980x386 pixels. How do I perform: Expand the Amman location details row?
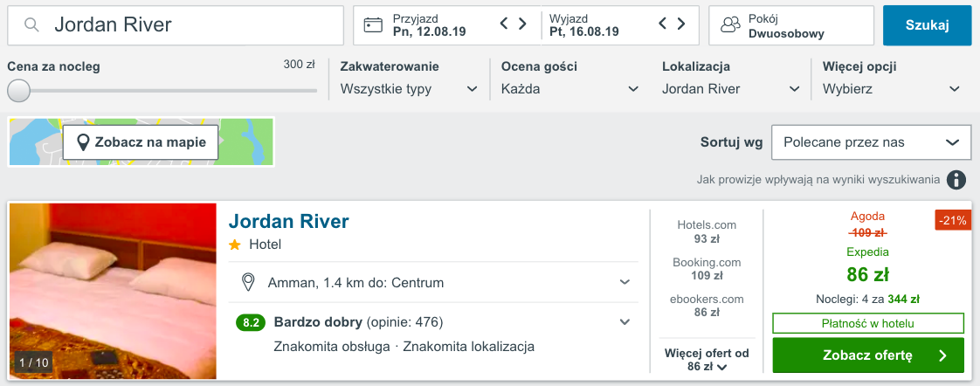pyautogui.click(x=436, y=282)
